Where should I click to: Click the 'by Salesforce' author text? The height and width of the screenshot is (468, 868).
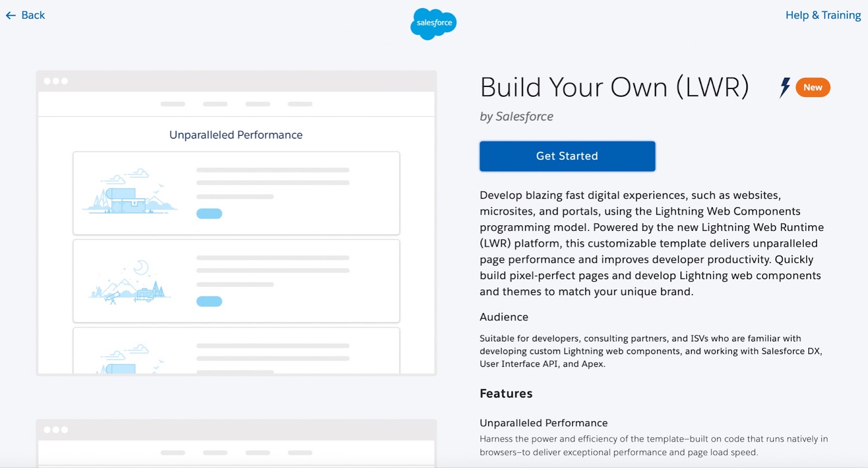[516, 117]
